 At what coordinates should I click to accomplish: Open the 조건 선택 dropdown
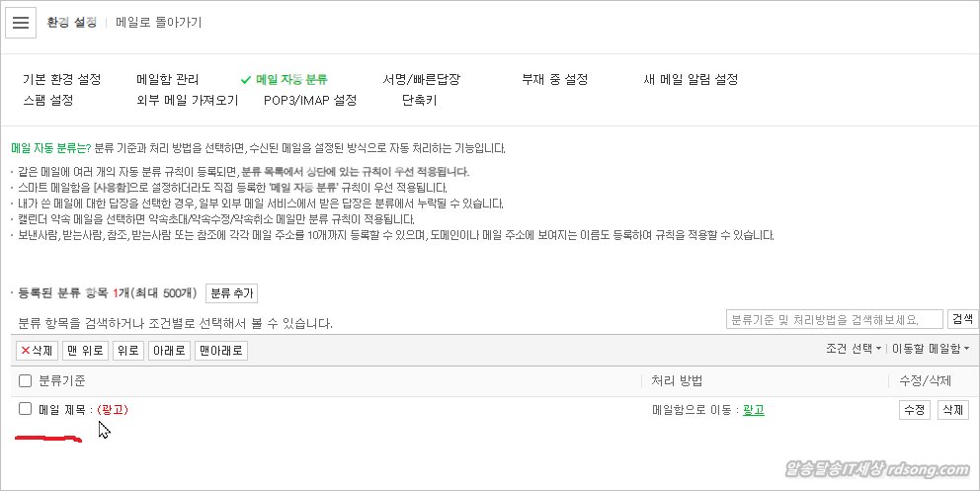pyautogui.click(x=853, y=349)
